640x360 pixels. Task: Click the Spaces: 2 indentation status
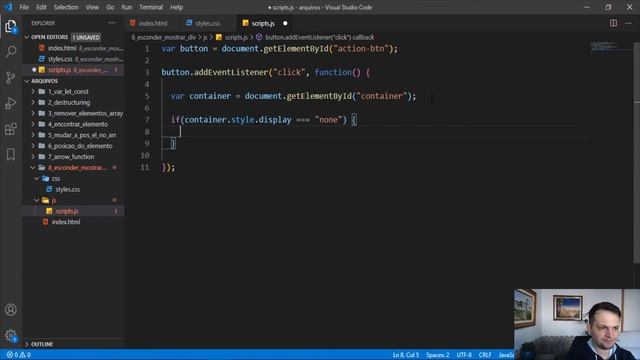(438, 355)
